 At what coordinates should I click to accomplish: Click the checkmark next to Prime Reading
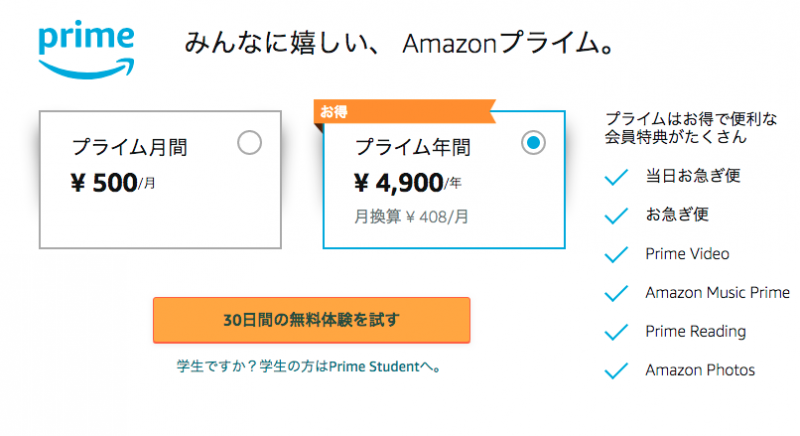pos(616,331)
